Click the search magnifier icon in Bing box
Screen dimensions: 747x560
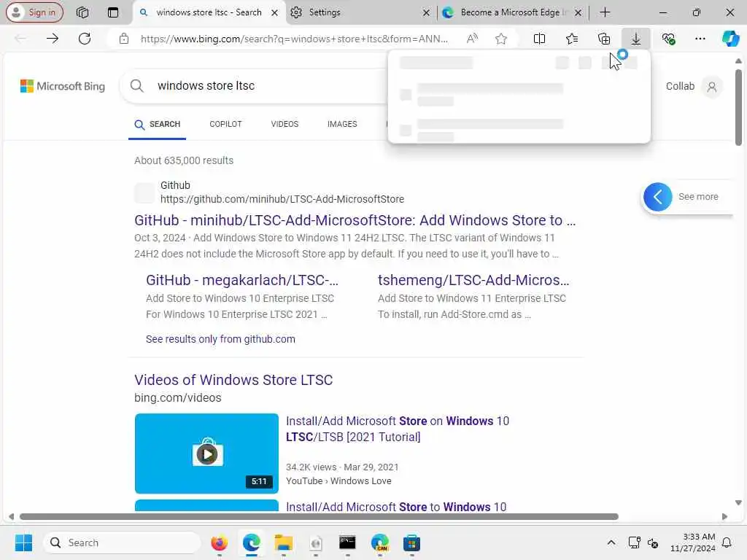point(136,86)
